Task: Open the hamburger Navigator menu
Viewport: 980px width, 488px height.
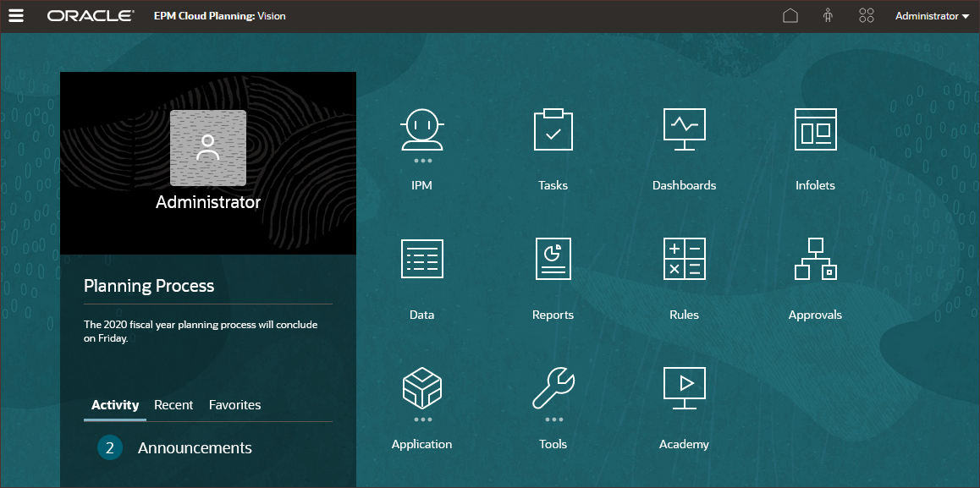Action: tap(15, 16)
